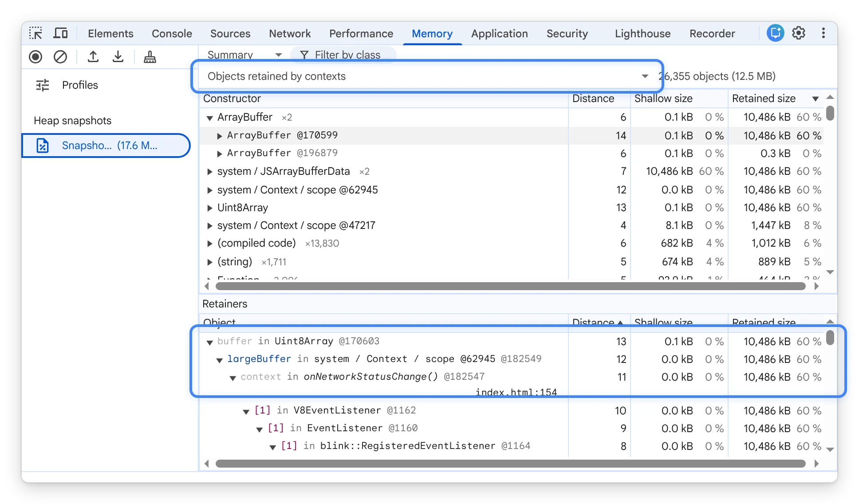Click the take heap snapshot record button
This screenshot has height=504, width=859.
35,57
